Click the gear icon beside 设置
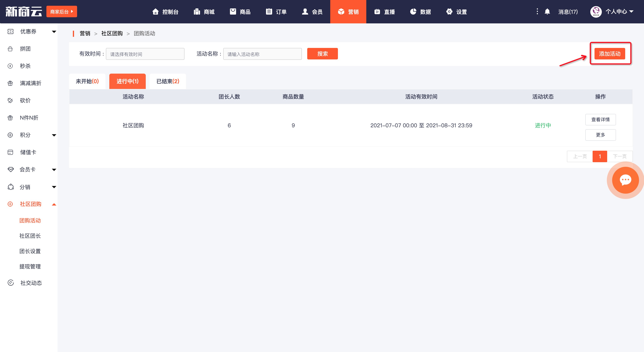 (449, 12)
